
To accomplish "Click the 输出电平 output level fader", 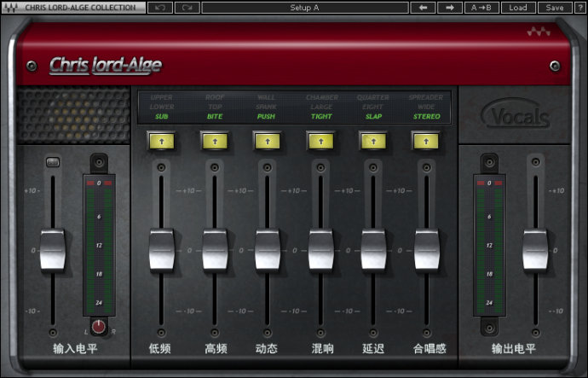I will click(x=535, y=250).
